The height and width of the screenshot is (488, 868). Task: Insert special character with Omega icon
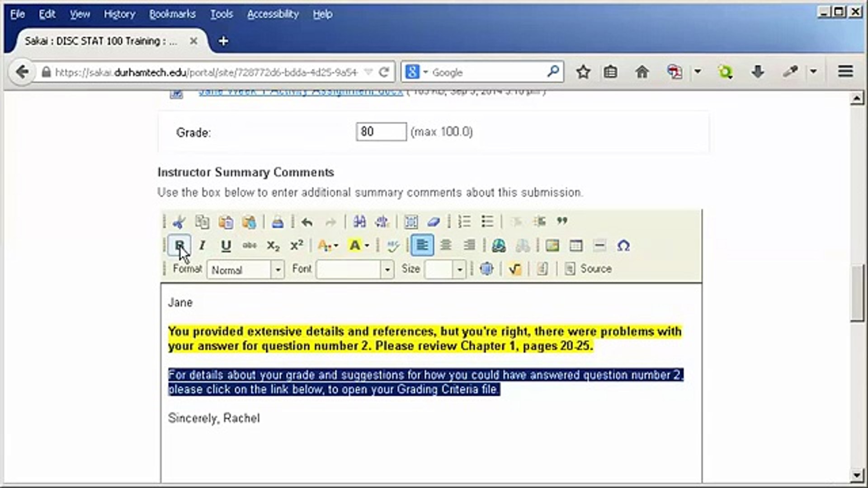(623, 246)
